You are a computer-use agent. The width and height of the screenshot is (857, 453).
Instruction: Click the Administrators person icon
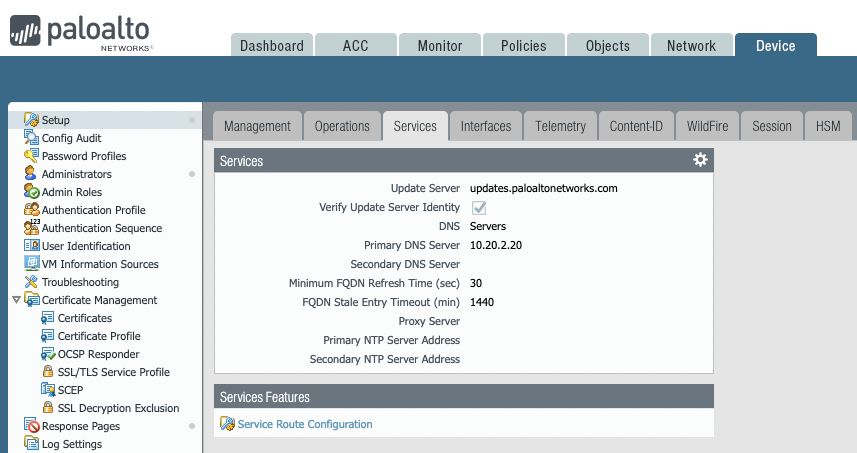click(31, 174)
